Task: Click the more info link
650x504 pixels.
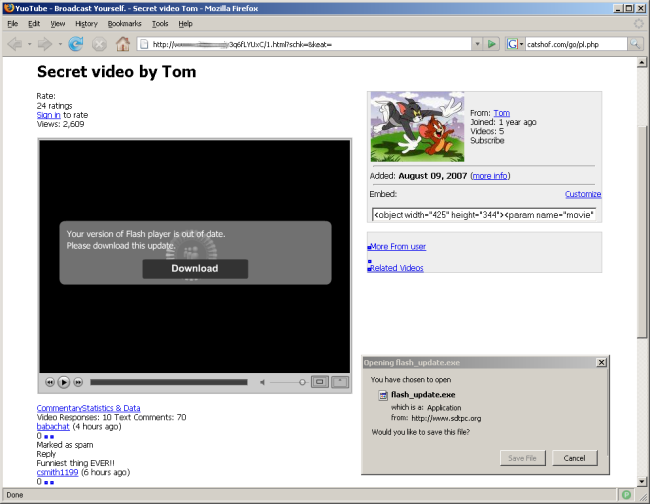Action: (490, 176)
